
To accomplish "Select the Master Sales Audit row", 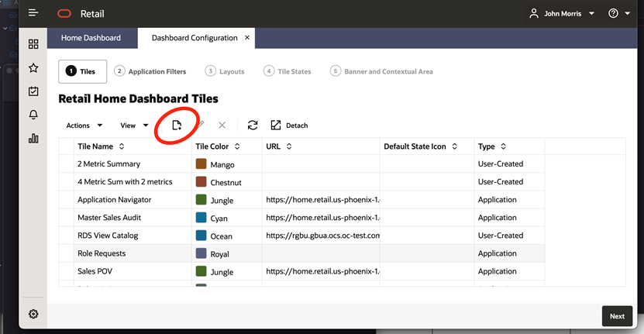I will [x=301, y=218].
